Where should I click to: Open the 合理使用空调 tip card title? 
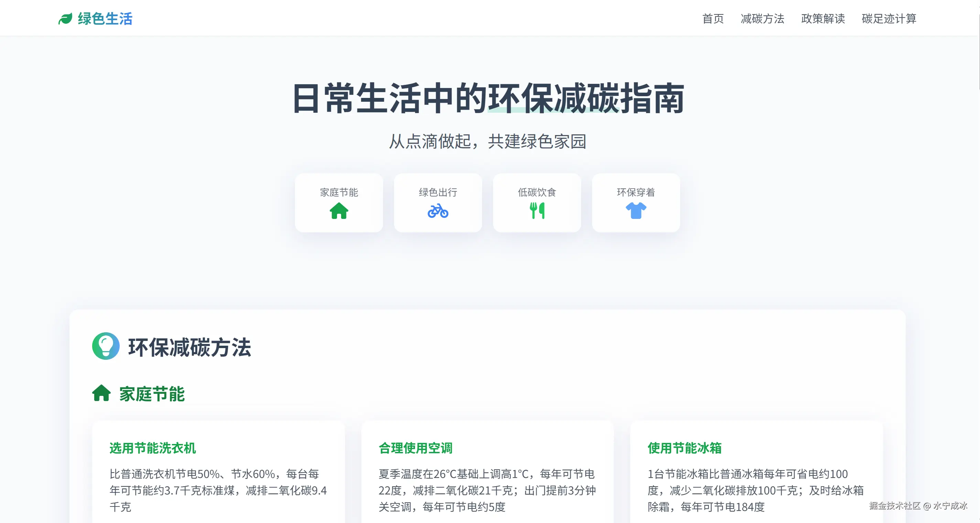point(415,448)
